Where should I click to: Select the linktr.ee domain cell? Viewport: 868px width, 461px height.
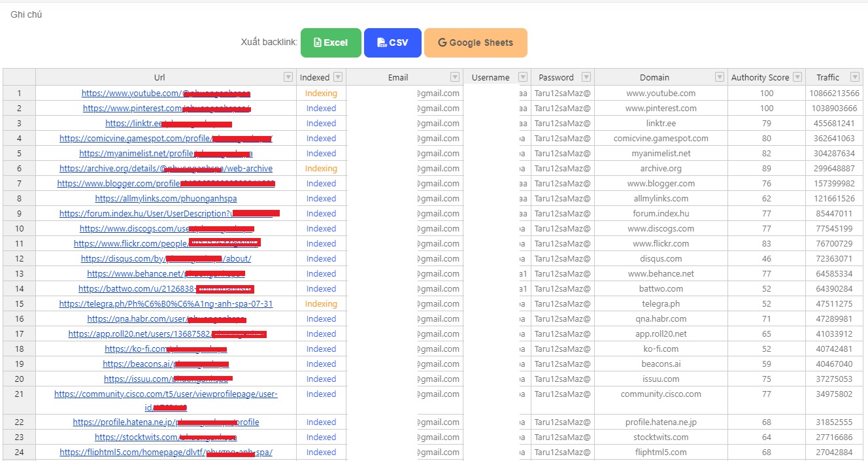point(661,124)
